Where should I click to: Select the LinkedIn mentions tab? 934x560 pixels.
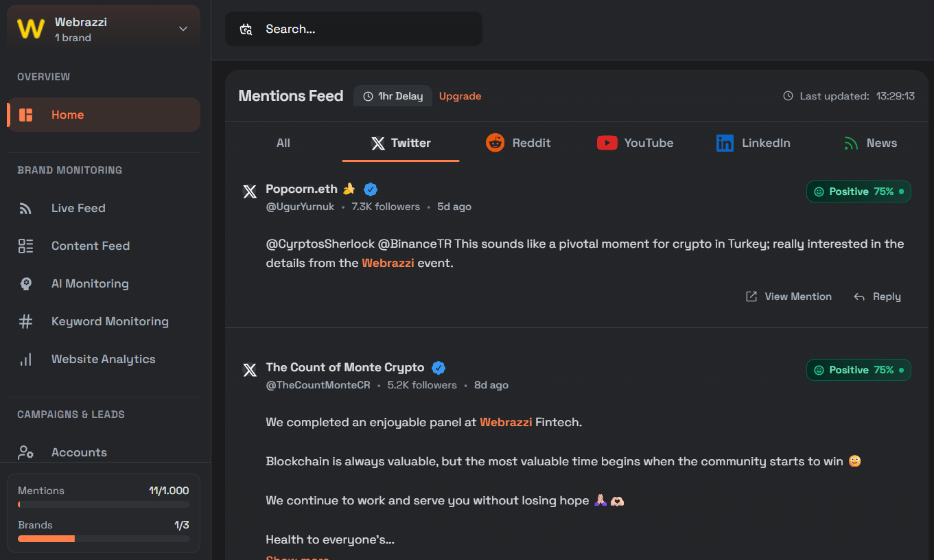(x=753, y=143)
